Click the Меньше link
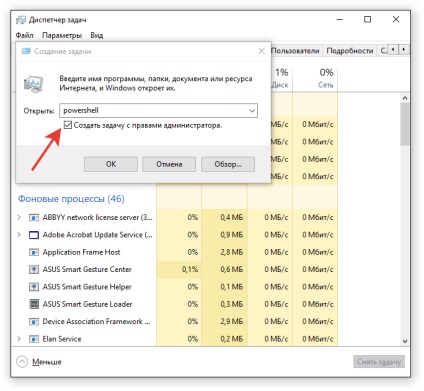 click(x=47, y=362)
